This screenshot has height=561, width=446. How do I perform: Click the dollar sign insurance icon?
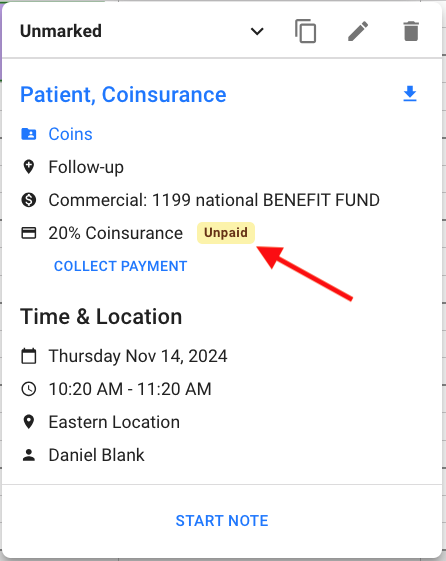click(x=29, y=200)
